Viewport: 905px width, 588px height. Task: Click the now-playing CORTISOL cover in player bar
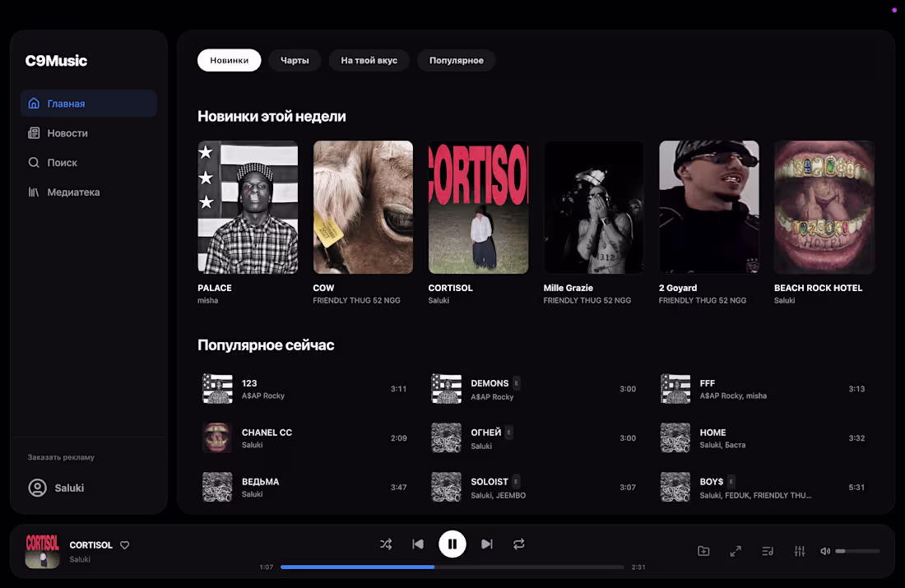42,551
